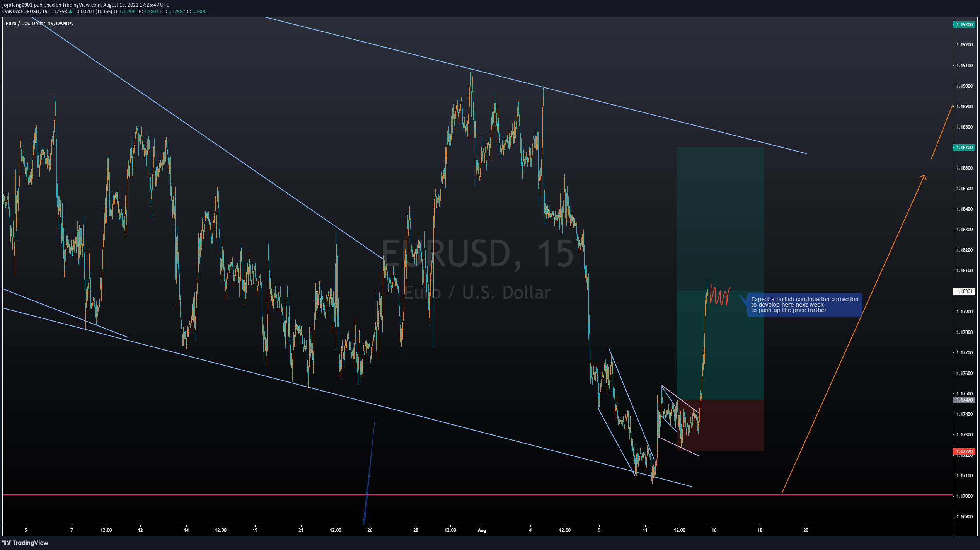Click date label 19 on time axis
The height and width of the screenshot is (550, 980).
pos(255,530)
